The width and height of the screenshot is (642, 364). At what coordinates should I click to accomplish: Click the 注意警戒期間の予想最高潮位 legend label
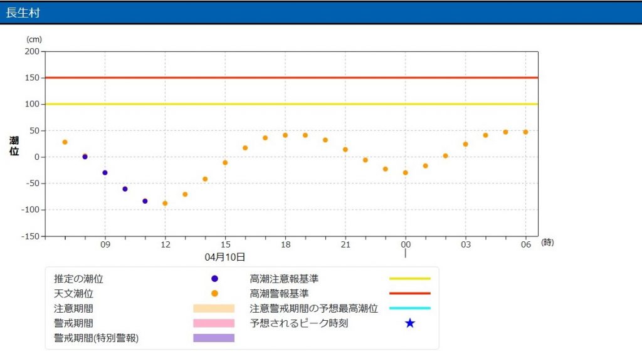pos(314,308)
